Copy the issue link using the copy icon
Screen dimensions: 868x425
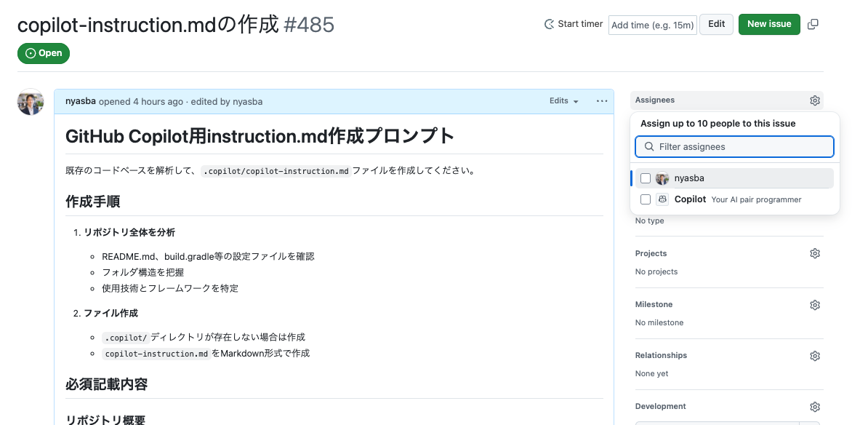coord(812,24)
